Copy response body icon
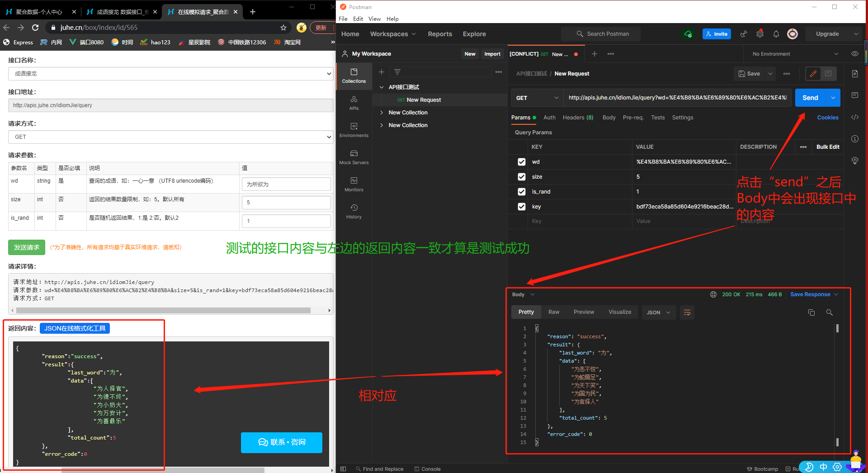Screen dimensions: 868x473 click(x=811, y=312)
